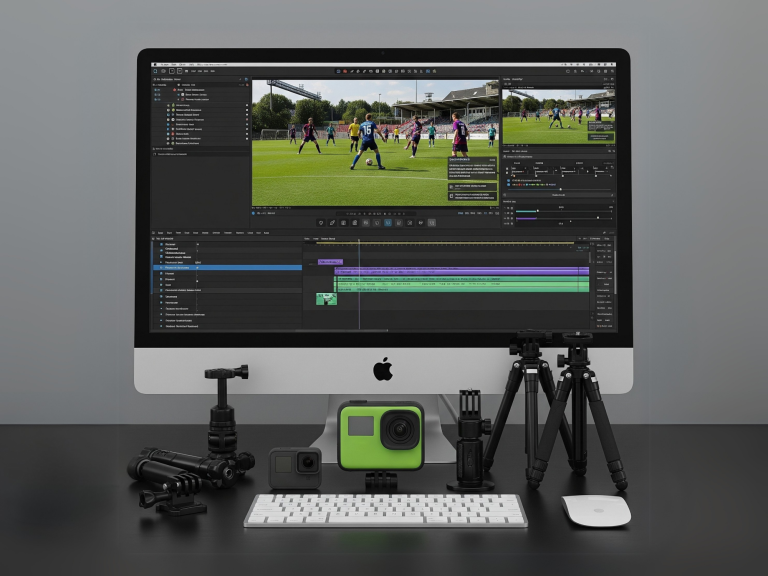This screenshot has width=768, height=576.
Task: Click the blue dot below the main viewer
Action: 254,214
